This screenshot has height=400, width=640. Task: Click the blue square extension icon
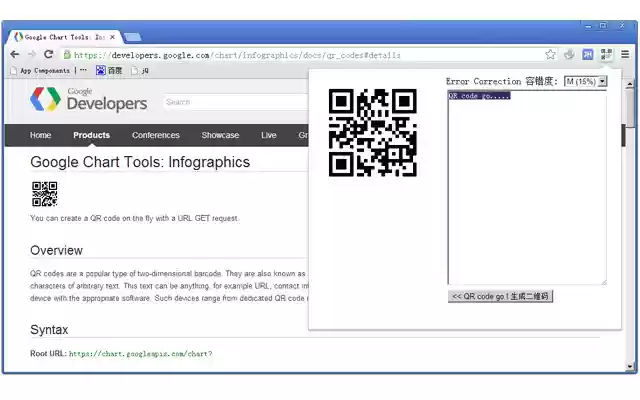588,54
